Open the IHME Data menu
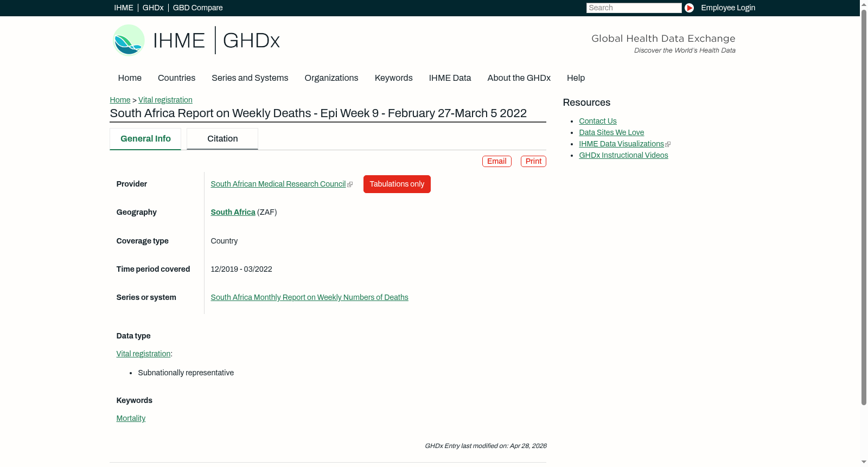The height and width of the screenshot is (467, 868). (450, 78)
